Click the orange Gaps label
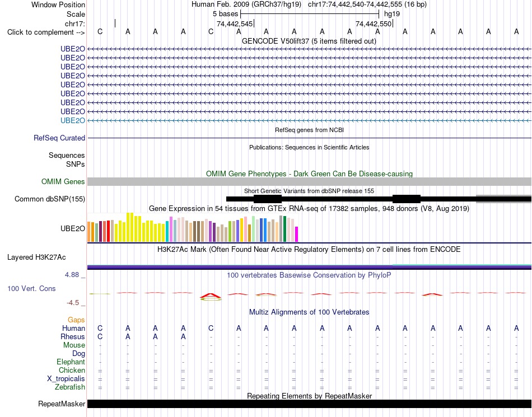532x417 pixels. click(76, 320)
